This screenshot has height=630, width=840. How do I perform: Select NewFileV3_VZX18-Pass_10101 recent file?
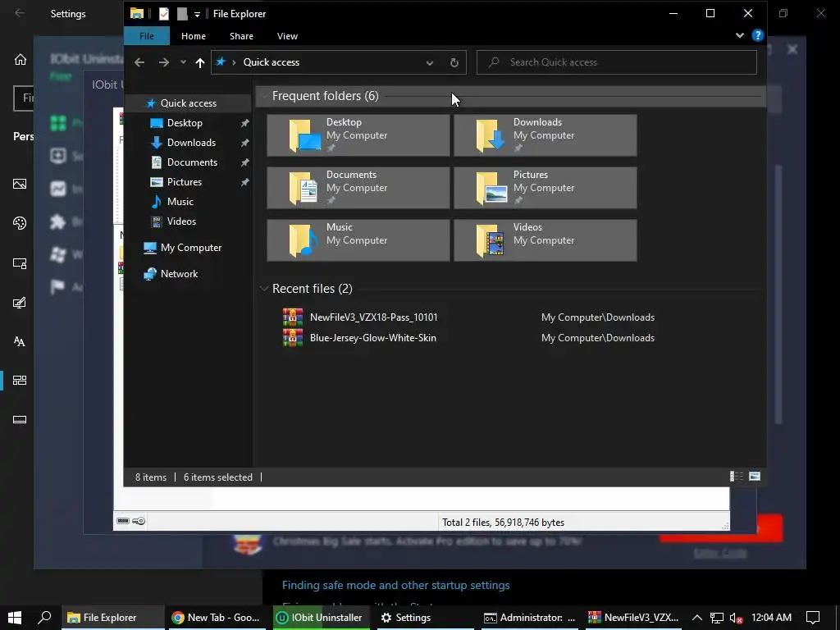tap(373, 317)
